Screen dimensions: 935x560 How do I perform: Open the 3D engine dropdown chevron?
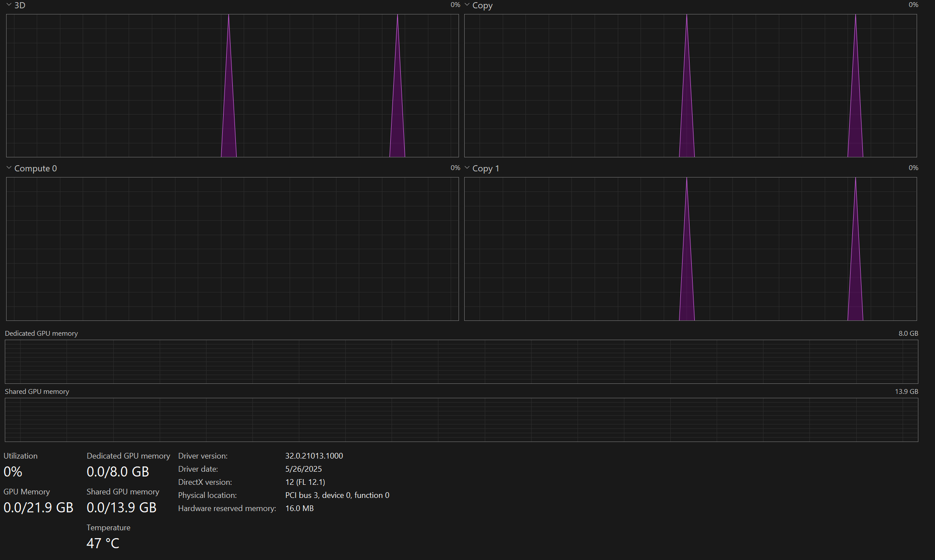point(9,5)
